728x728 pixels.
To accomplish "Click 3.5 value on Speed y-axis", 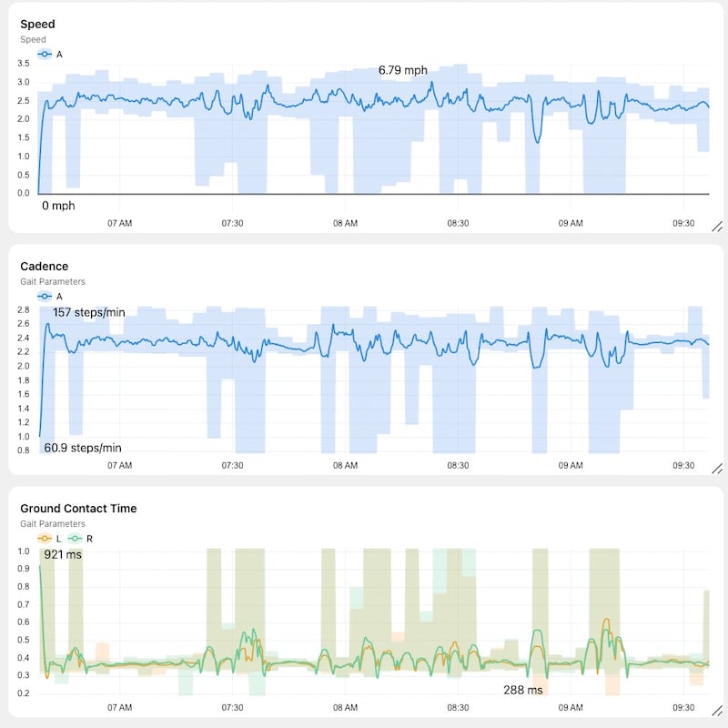I will point(24,63).
